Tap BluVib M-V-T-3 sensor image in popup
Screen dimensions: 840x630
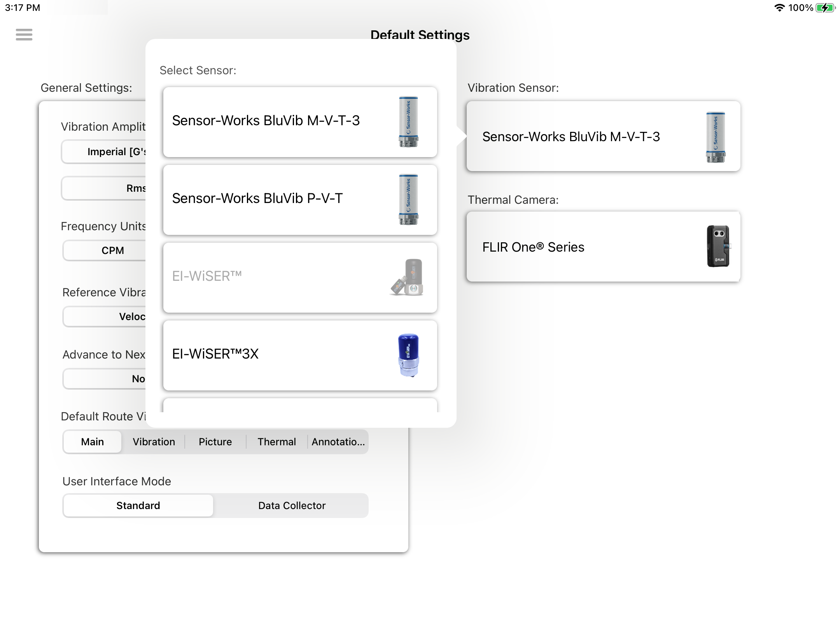coord(408,122)
